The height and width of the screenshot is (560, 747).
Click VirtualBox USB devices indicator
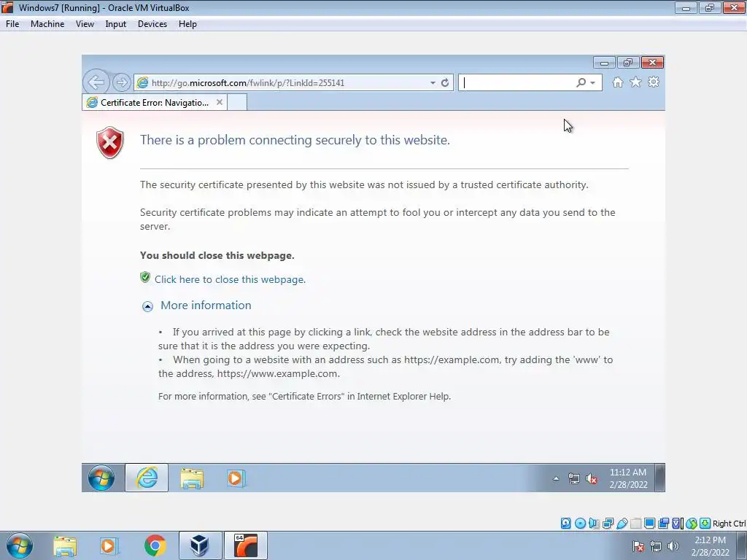(x=622, y=524)
